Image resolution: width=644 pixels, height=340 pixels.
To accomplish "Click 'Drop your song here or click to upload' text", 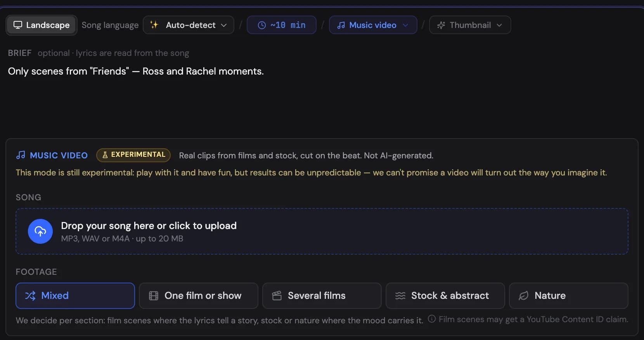I will (149, 226).
